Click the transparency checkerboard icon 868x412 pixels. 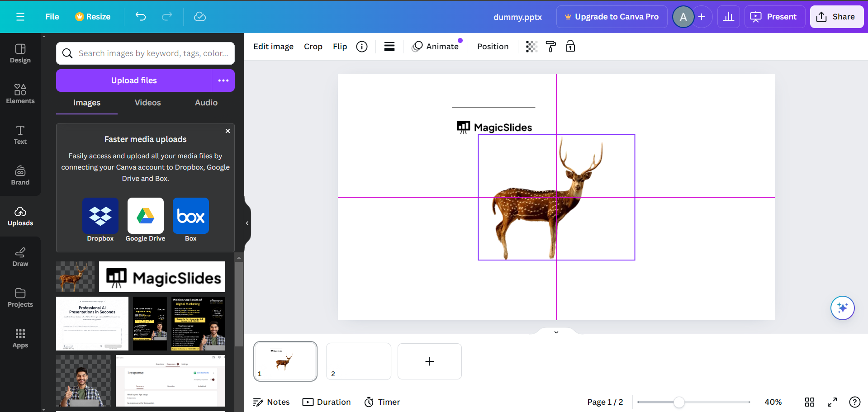click(x=531, y=47)
